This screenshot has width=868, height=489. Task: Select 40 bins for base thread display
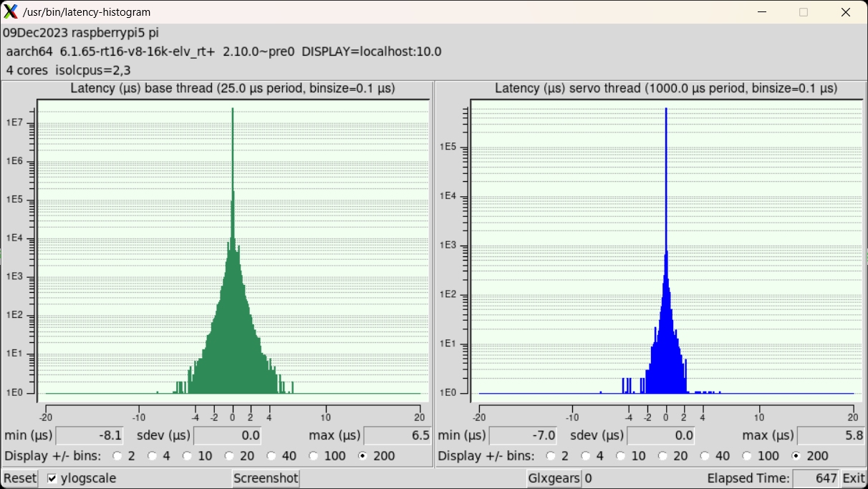[272, 455]
